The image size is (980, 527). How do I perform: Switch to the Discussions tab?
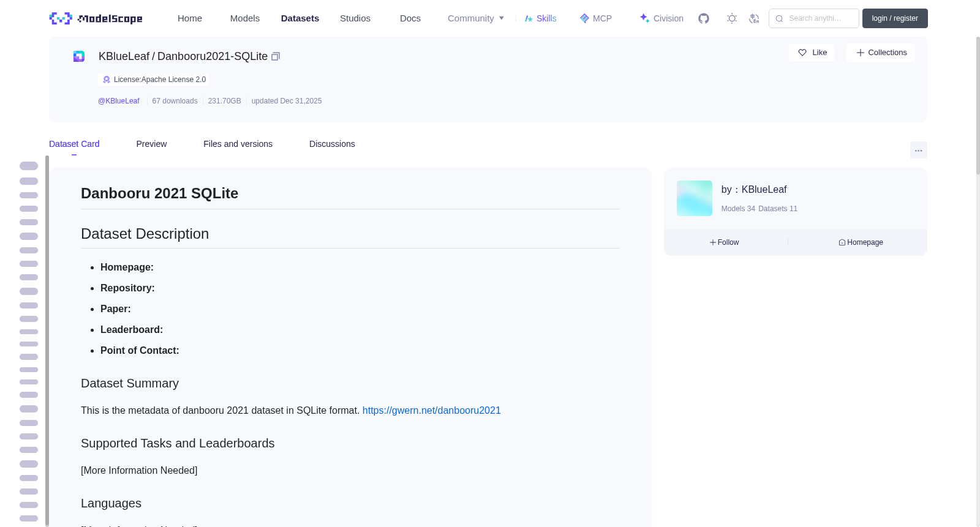pyautogui.click(x=332, y=144)
